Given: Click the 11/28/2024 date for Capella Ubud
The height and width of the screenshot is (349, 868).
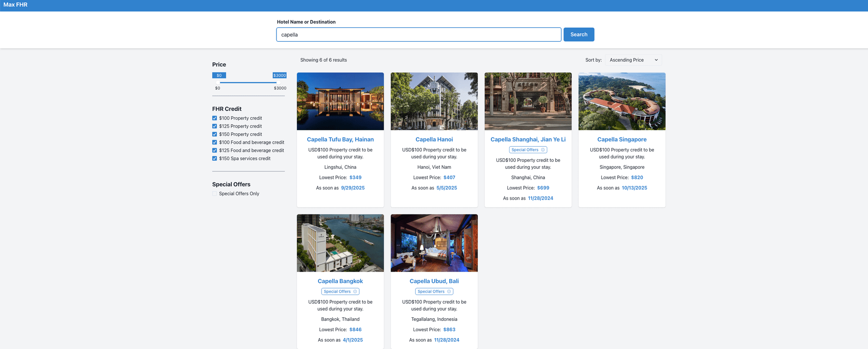Looking at the screenshot, I should pyautogui.click(x=447, y=340).
